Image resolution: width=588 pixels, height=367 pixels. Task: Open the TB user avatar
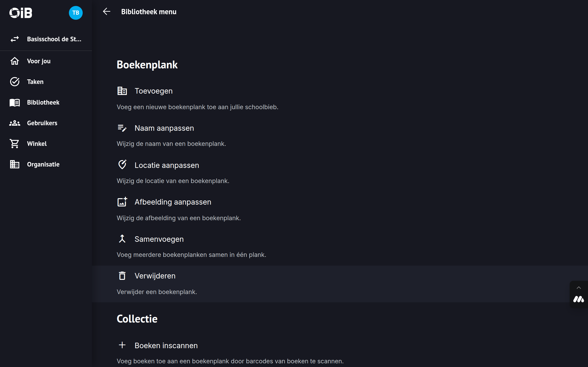(x=76, y=13)
